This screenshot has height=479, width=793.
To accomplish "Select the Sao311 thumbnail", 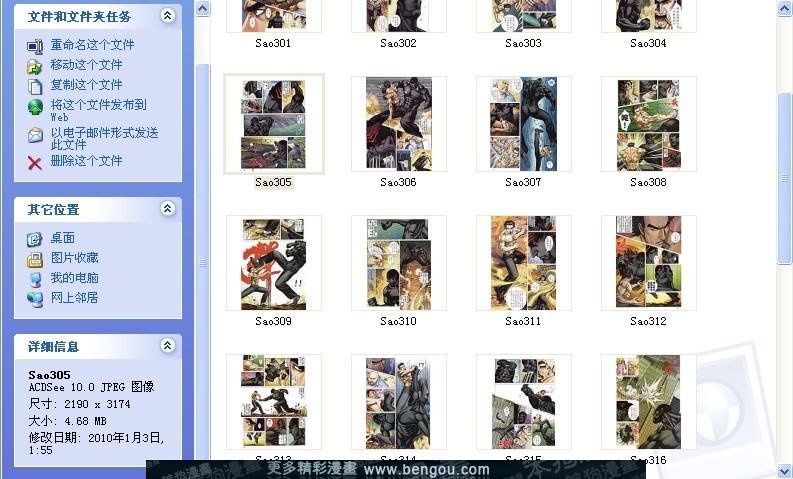I will point(523,263).
